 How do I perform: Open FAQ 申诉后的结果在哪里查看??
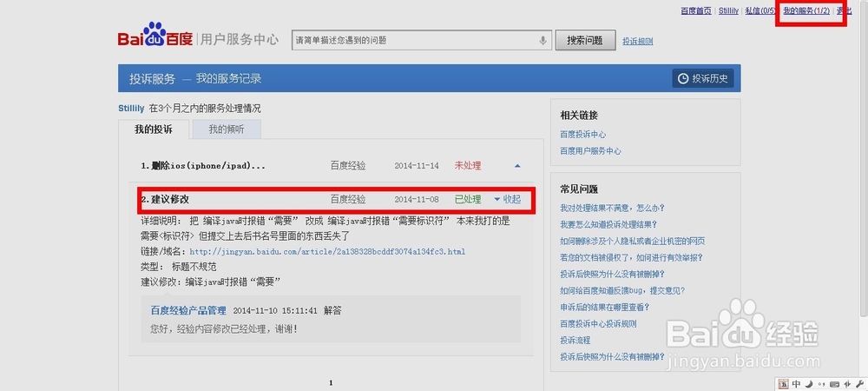tap(604, 307)
